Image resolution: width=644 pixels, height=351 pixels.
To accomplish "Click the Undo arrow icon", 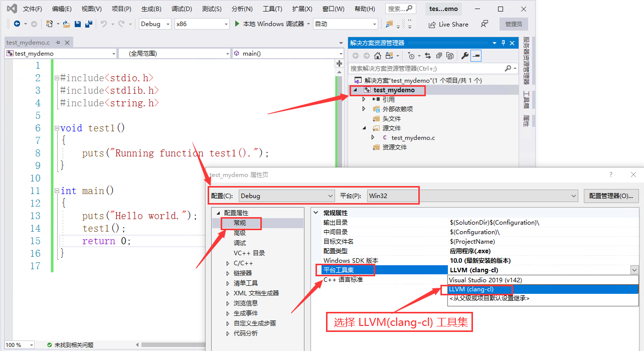I will tap(104, 24).
